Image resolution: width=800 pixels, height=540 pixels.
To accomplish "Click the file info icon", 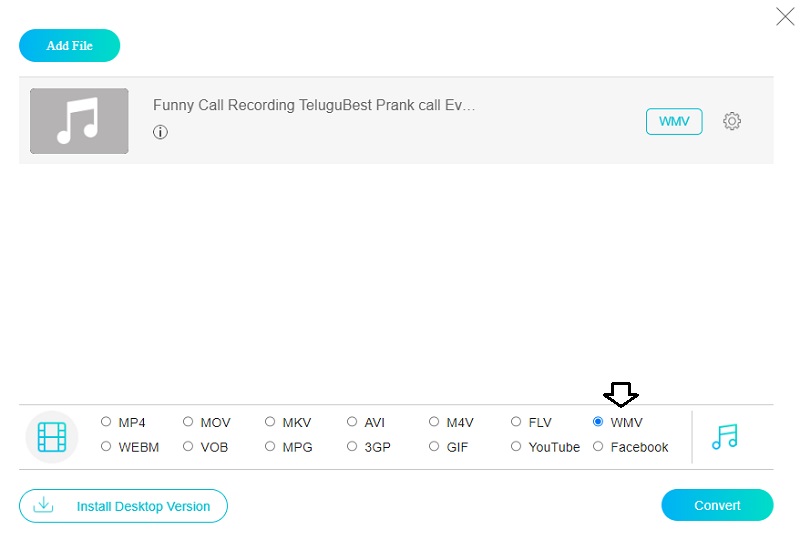I will coord(160,132).
